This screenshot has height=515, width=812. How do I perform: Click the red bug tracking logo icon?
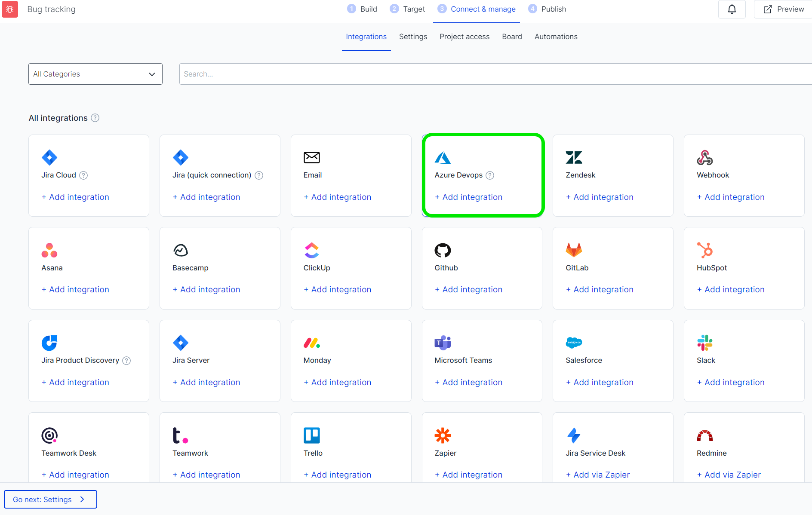[10, 9]
